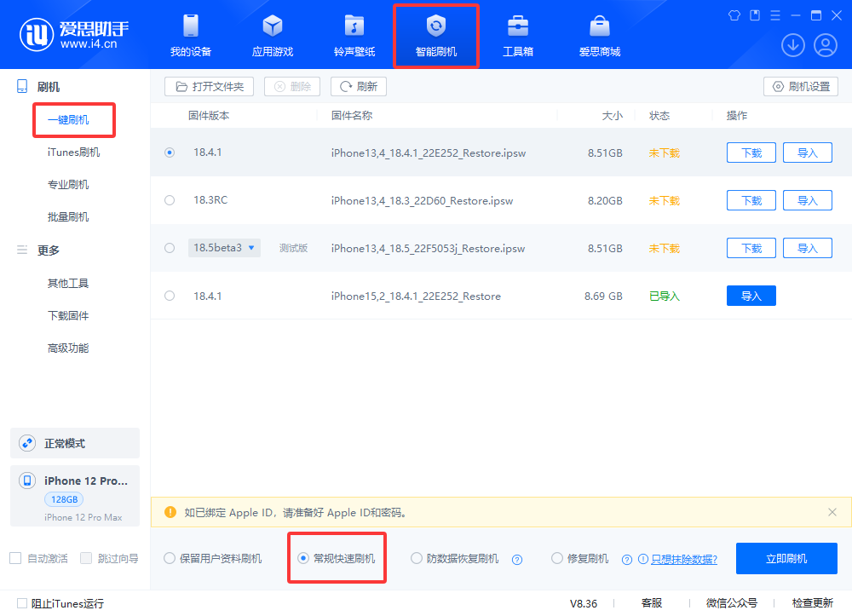
Task: Open 工具箱 toolbox section
Action: [x=517, y=36]
